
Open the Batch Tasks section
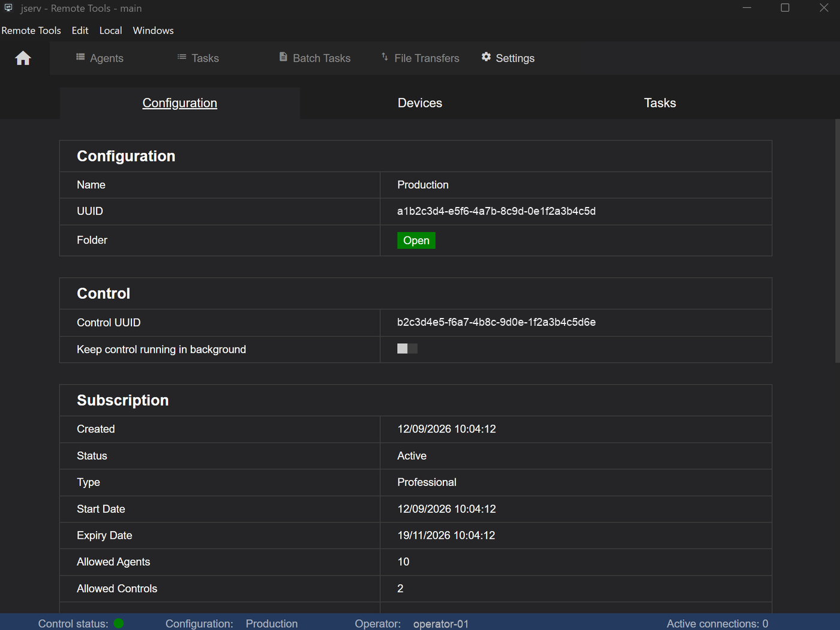click(315, 58)
